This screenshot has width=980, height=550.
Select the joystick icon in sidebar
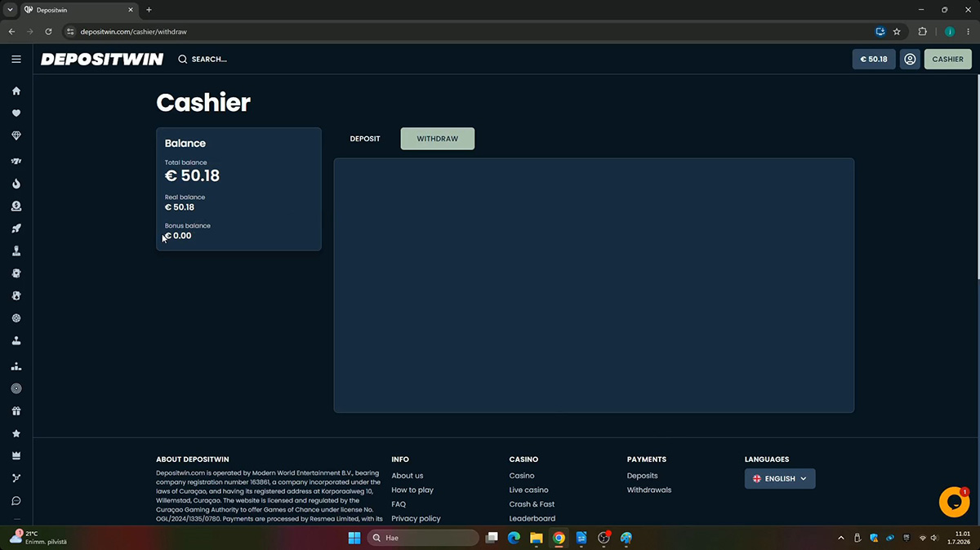point(16,340)
